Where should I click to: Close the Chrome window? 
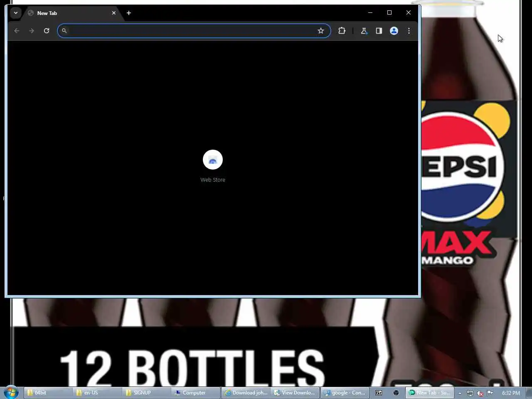pyautogui.click(x=409, y=12)
